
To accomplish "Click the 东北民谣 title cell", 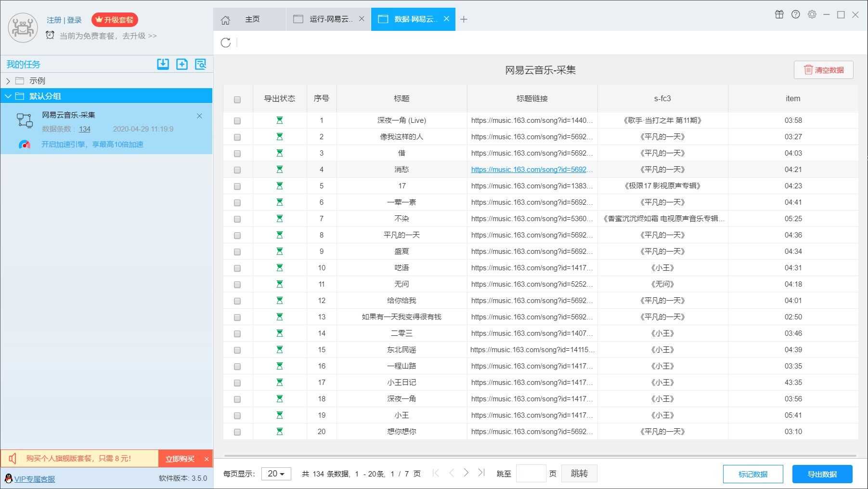I will pyautogui.click(x=402, y=350).
